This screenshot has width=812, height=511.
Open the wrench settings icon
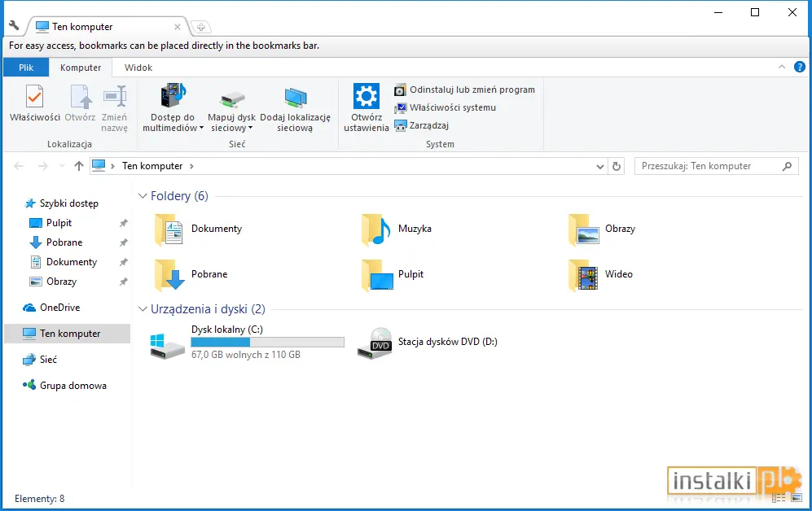[x=14, y=25]
